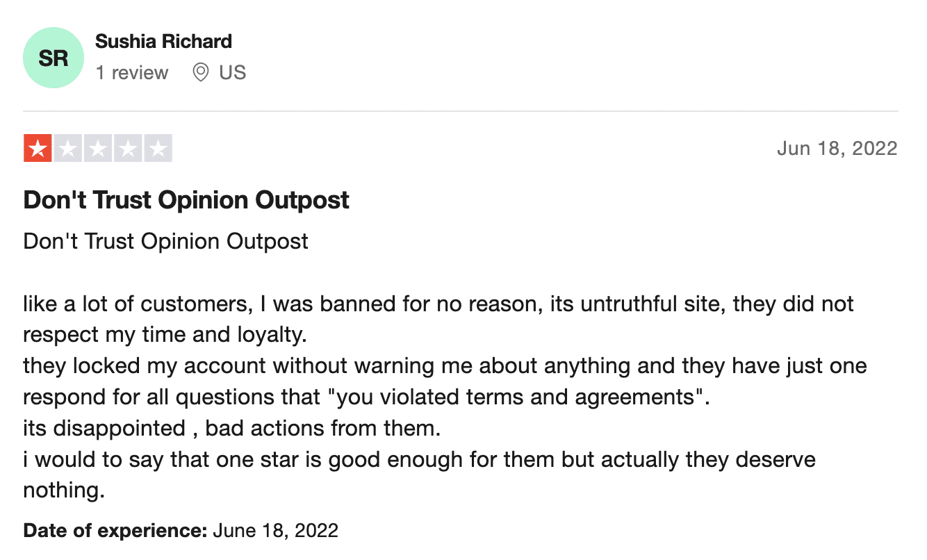927x560 pixels.
Task: Open Sushia Richard's profile name
Action: pyautogui.click(x=163, y=42)
